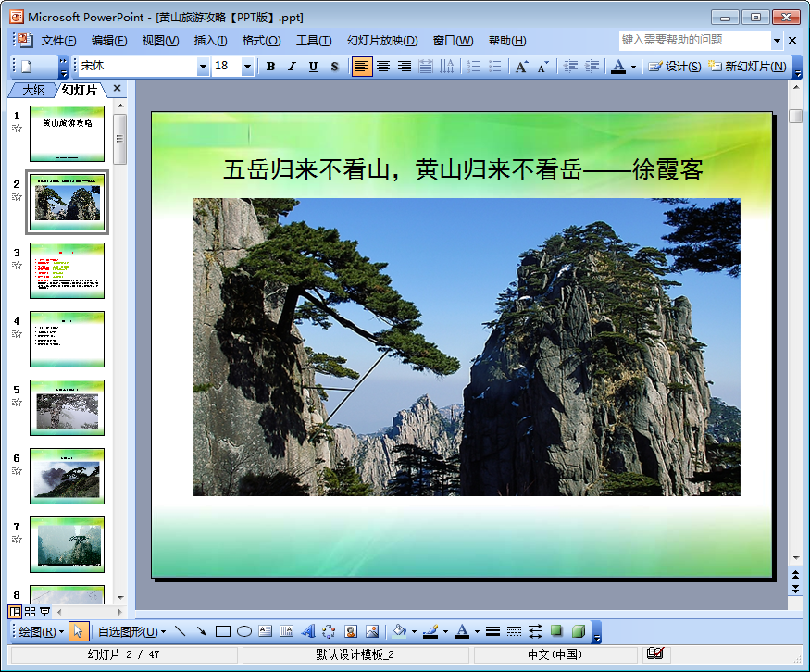Switch to the Slides (幻灯片) tab
The image size is (810, 672).
coord(80,90)
